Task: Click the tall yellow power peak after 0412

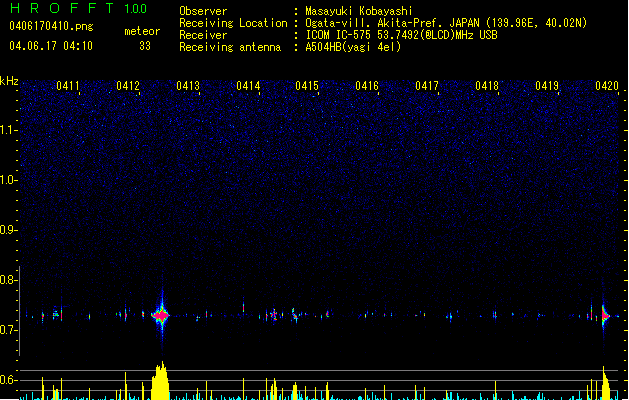Action: [160, 381]
